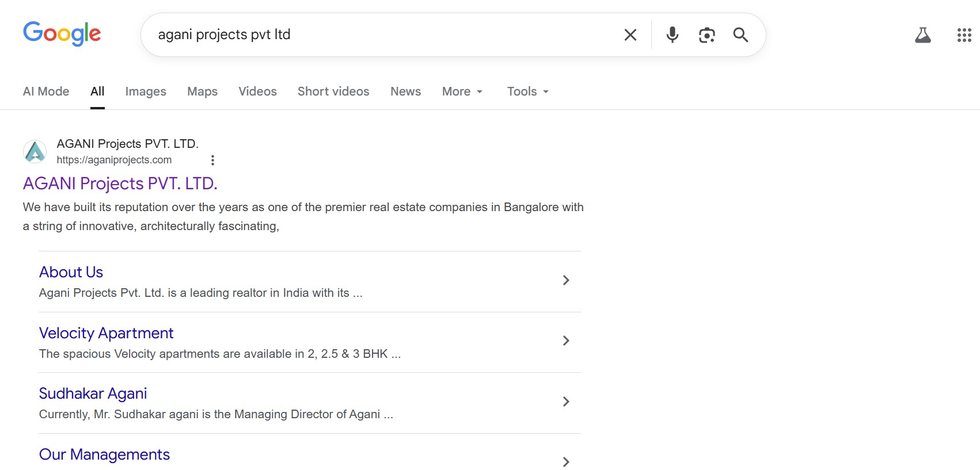Screen dimensions: 980x470
Task: Open the Google apps grid
Action: tap(964, 35)
